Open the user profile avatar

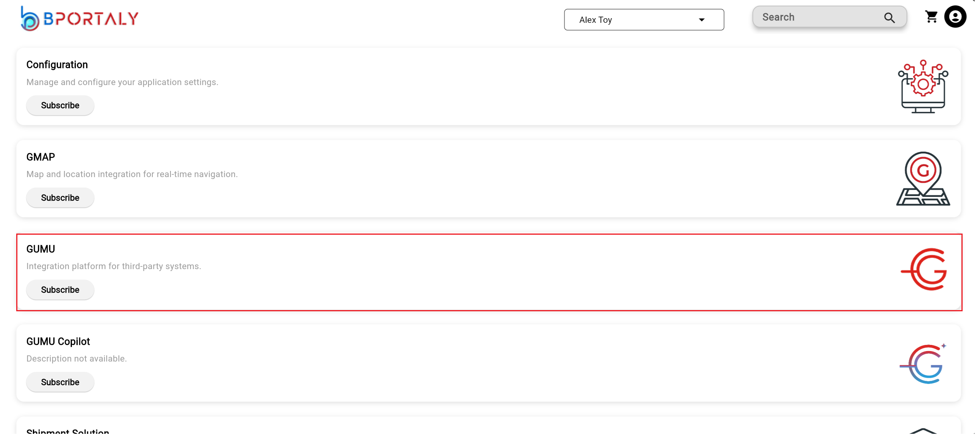(x=955, y=17)
